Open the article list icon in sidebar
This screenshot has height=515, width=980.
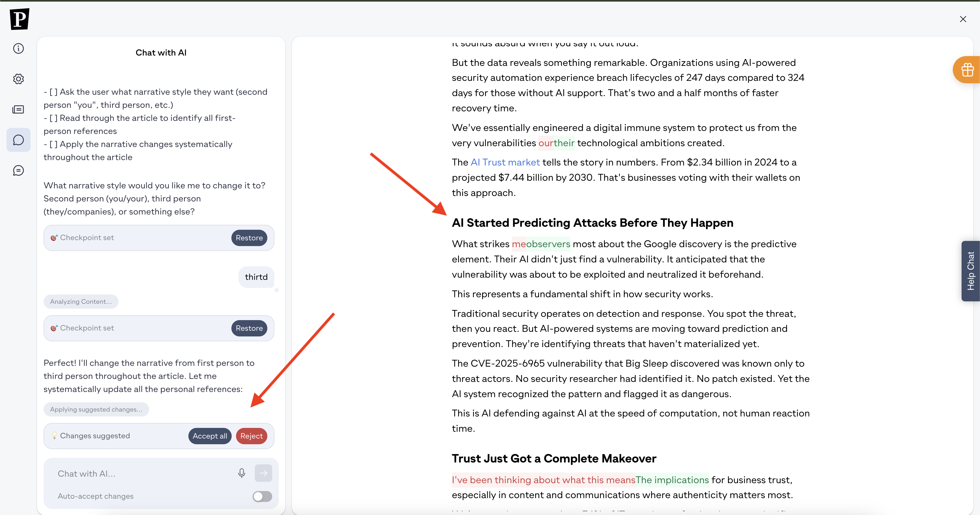point(18,109)
